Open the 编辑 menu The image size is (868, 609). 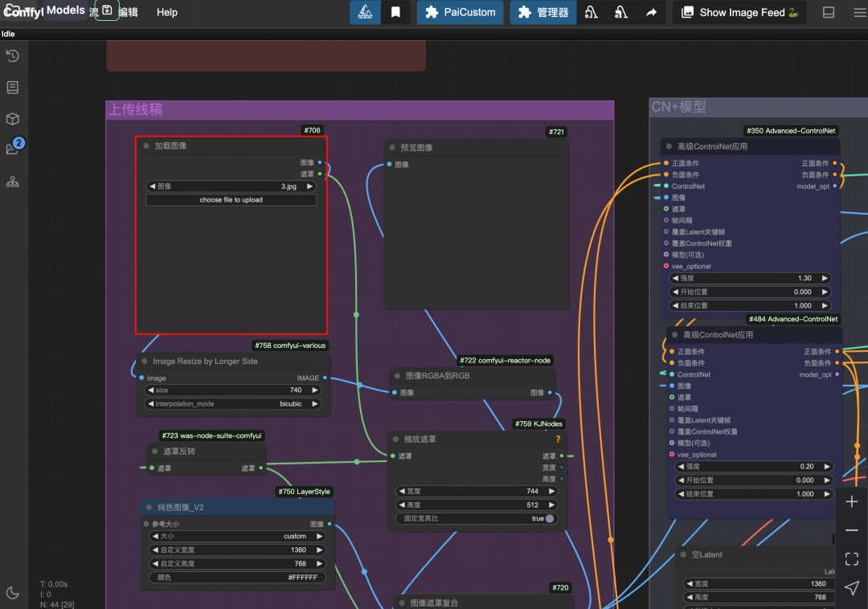pos(129,12)
